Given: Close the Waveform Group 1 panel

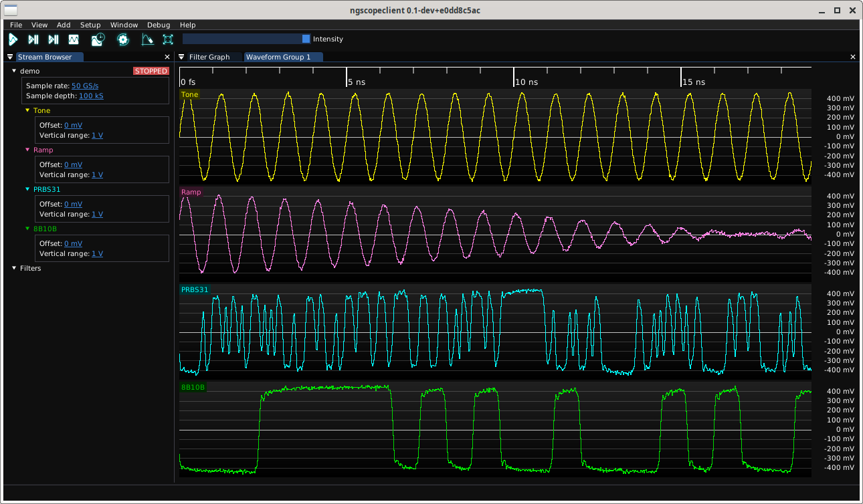Looking at the screenshot, I should [853, 57].
